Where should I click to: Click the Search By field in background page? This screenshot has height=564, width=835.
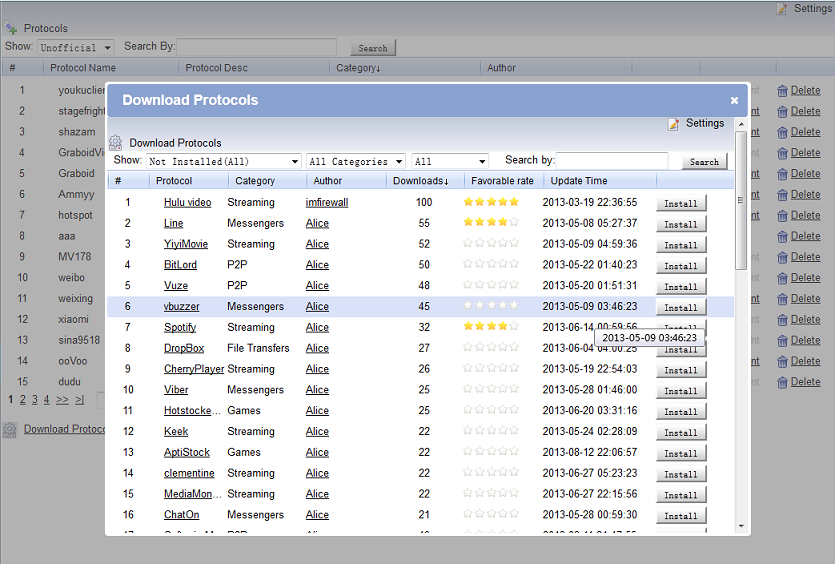click(x=257, y=47)
